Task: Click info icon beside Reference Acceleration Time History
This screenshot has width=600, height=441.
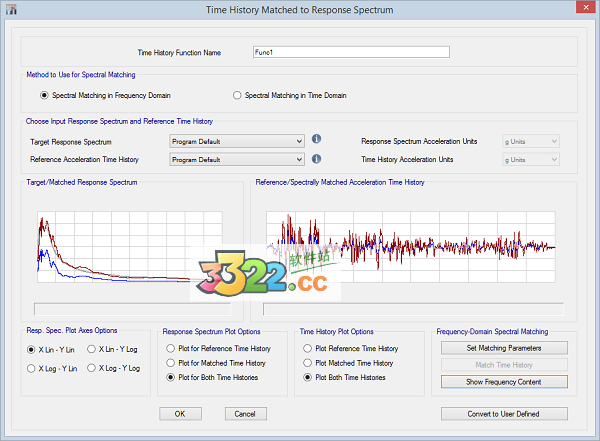Action: coord(316,158)
